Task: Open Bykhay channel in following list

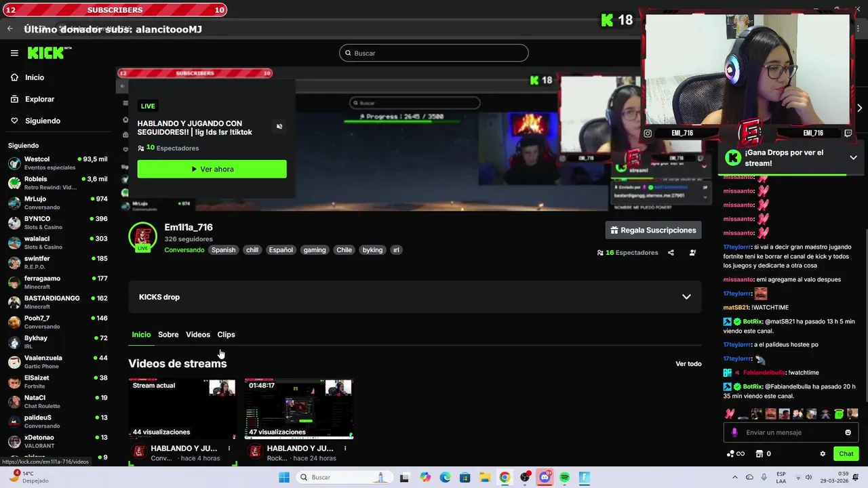Action: (58, 342)
